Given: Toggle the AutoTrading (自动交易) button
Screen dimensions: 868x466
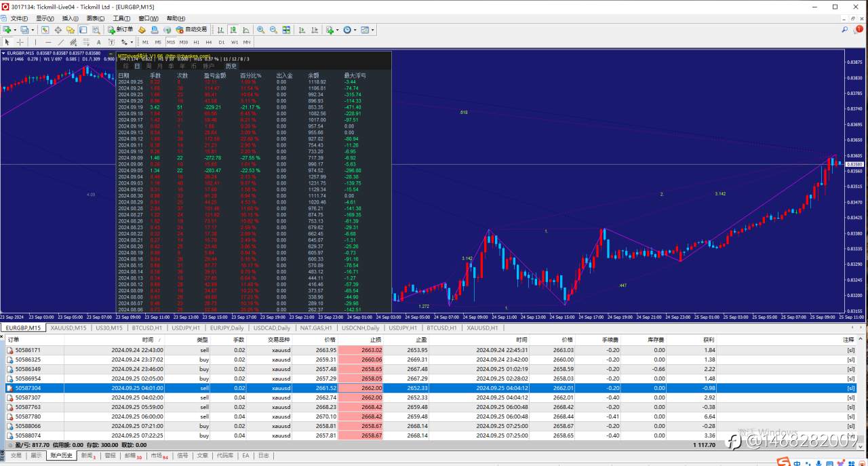Looking at the screenshot, I should (191, 30).
